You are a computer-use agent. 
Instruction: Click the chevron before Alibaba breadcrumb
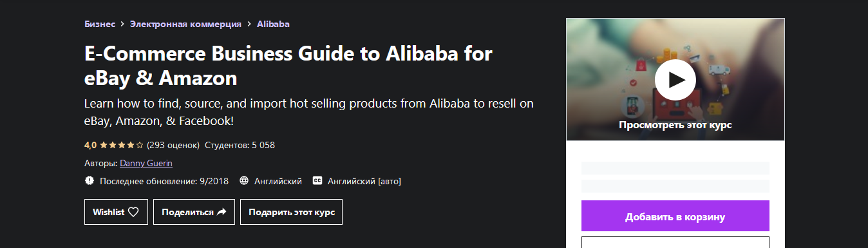(249, 24)
